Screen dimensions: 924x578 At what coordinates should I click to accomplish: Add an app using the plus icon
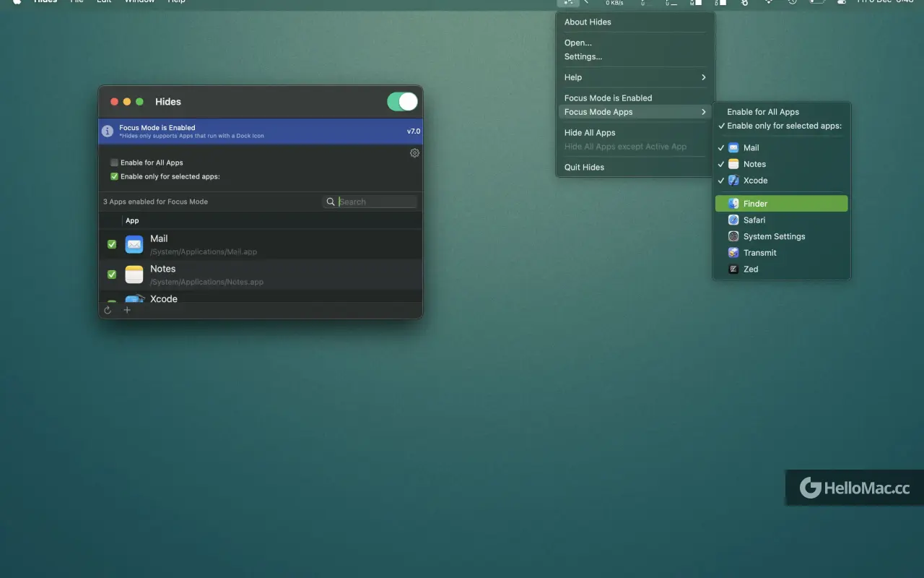tap(127, 310)
